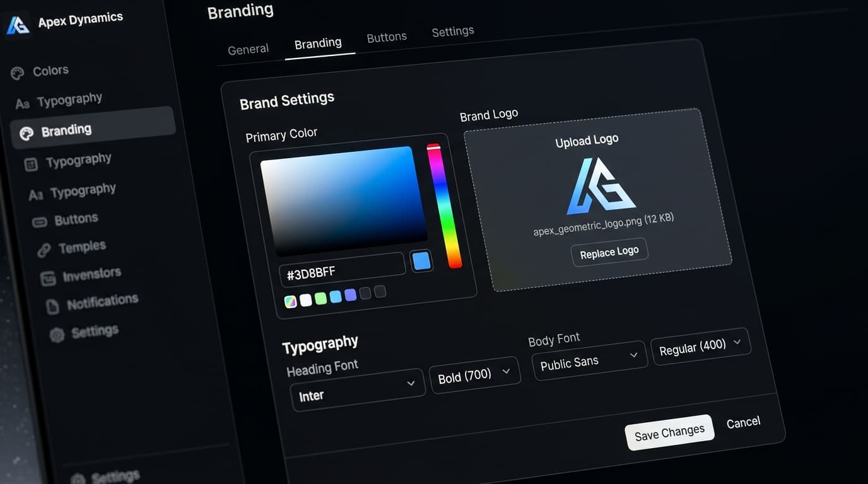Open the Settings tab at the top
Viewport: 868px width, 484px height.
pos(453,31)
